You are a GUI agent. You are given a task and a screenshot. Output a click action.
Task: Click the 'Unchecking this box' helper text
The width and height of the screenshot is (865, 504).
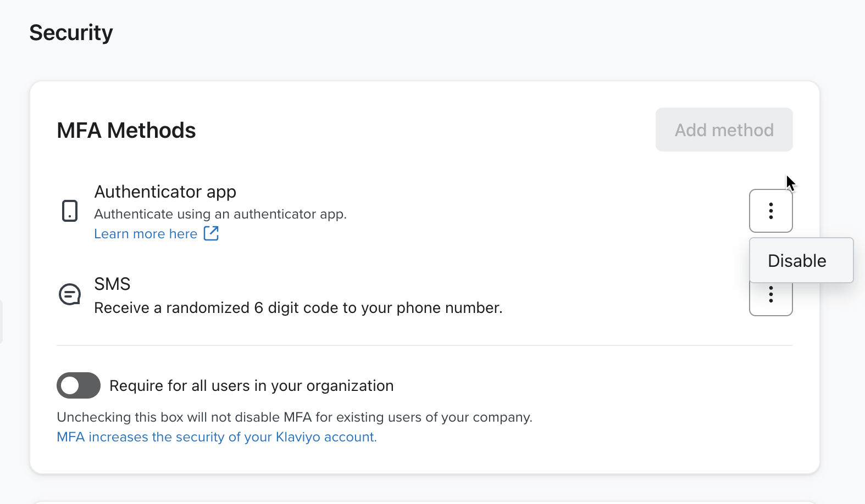(x=294, y=417)
